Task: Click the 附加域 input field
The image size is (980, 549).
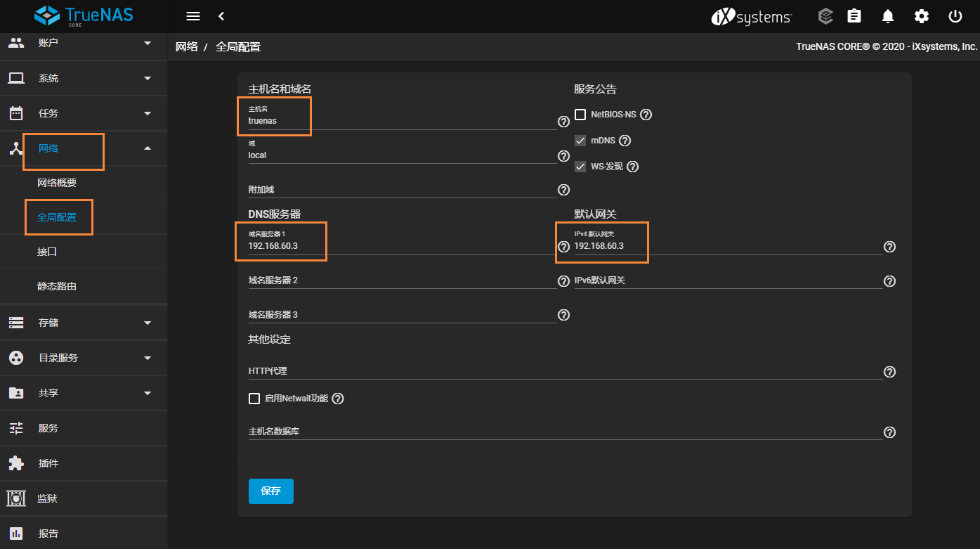Action: (403, 190)
